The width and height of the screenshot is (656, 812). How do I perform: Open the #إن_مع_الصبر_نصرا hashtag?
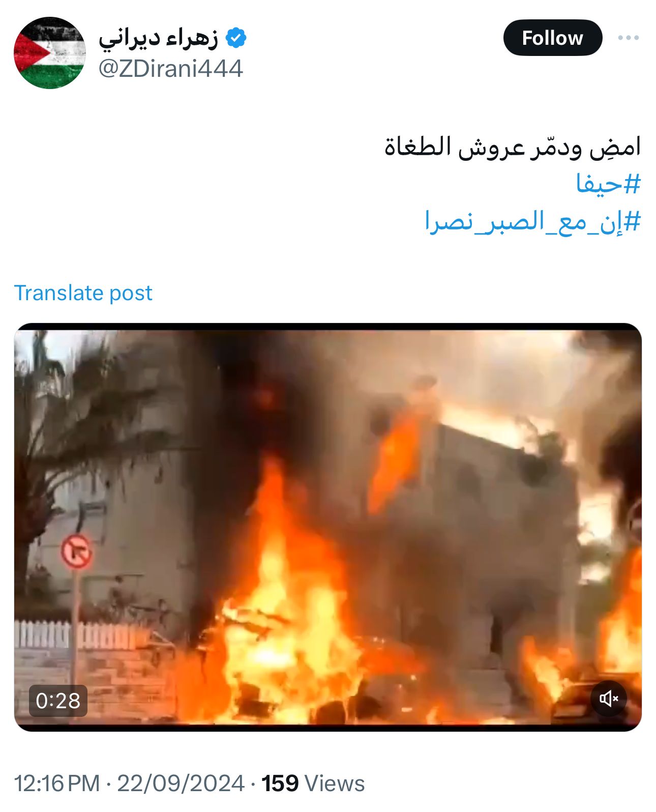[532, 222]
